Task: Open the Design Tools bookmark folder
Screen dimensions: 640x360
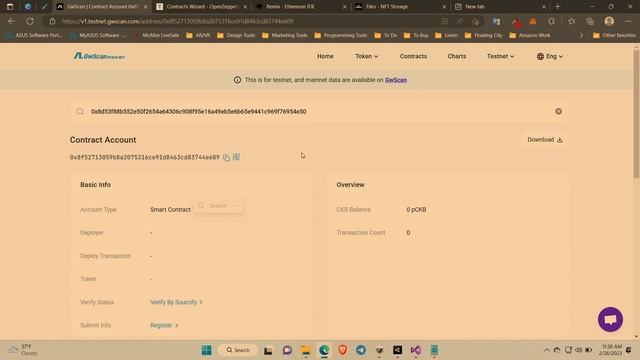Action: click(236, 36)
